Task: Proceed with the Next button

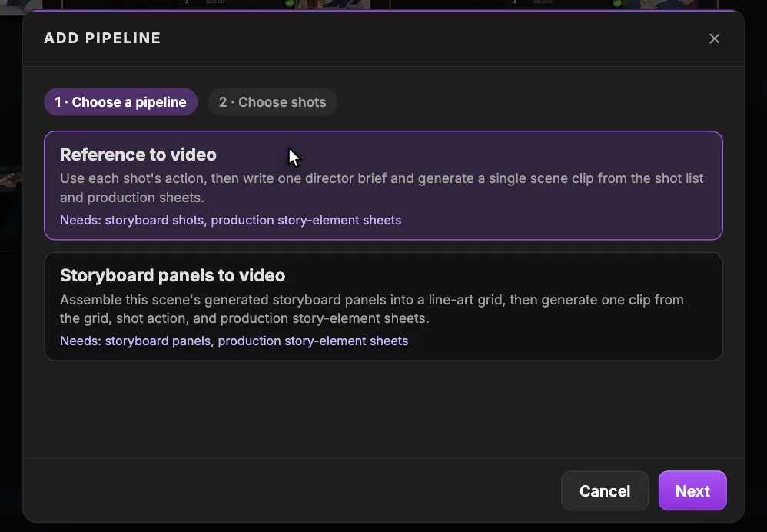Action: (692, 491)
